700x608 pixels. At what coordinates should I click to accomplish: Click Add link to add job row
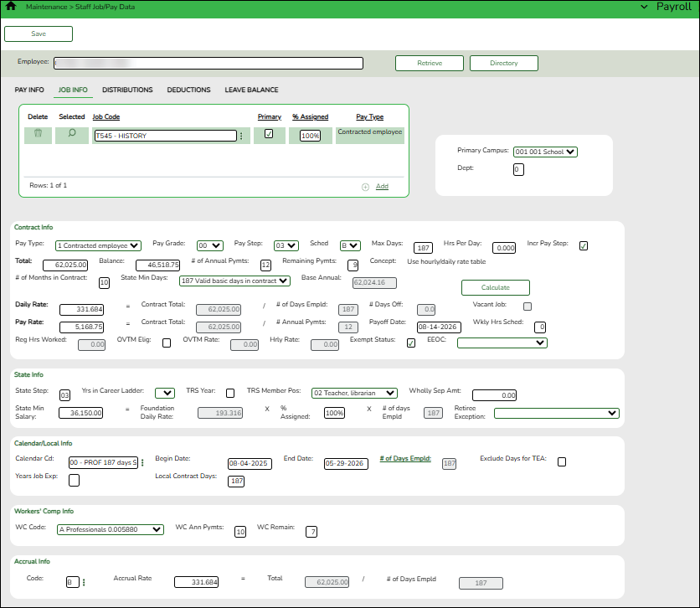(x=382, y=187)
